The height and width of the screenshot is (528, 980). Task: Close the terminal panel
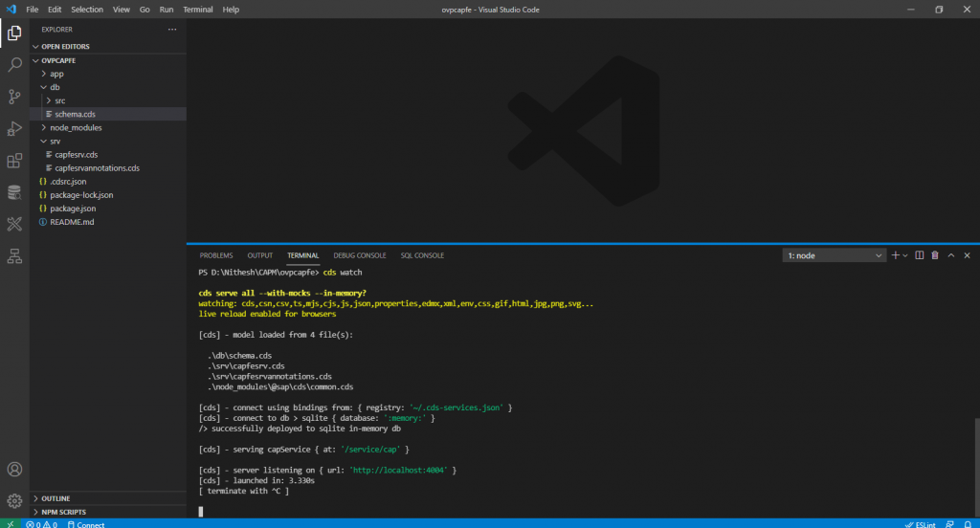[967, 255]
